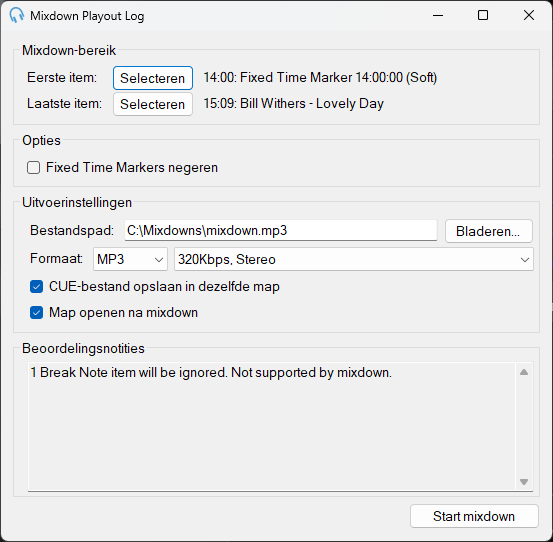Click the Eerste item: label
The width and height of the screenshot is (553, 542).
coord(62,78)
